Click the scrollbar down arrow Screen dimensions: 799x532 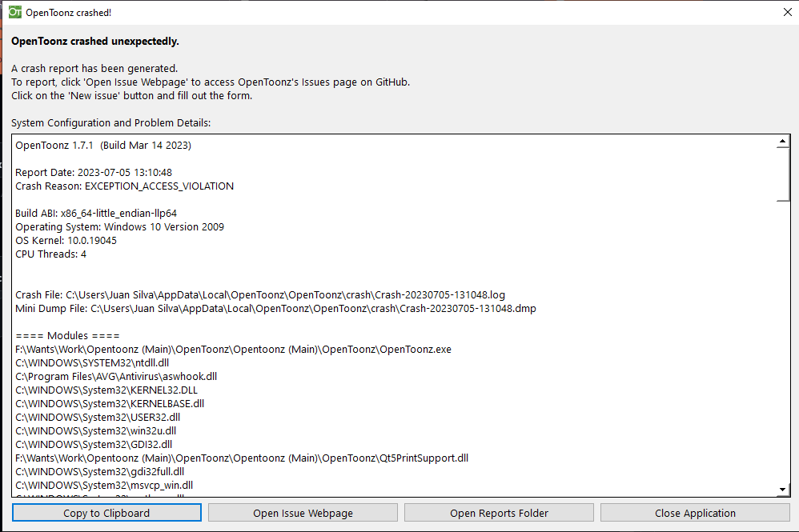pyautogui.click(x=784, y=490)
